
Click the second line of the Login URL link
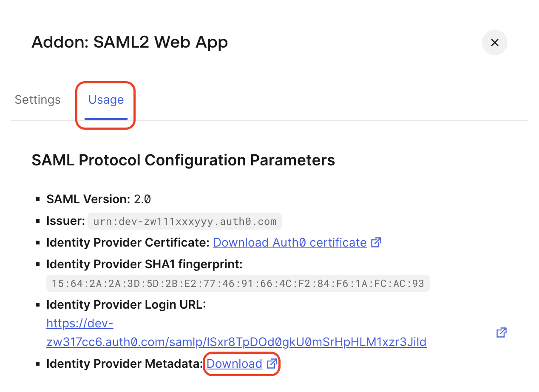click(x=236, y=343)
